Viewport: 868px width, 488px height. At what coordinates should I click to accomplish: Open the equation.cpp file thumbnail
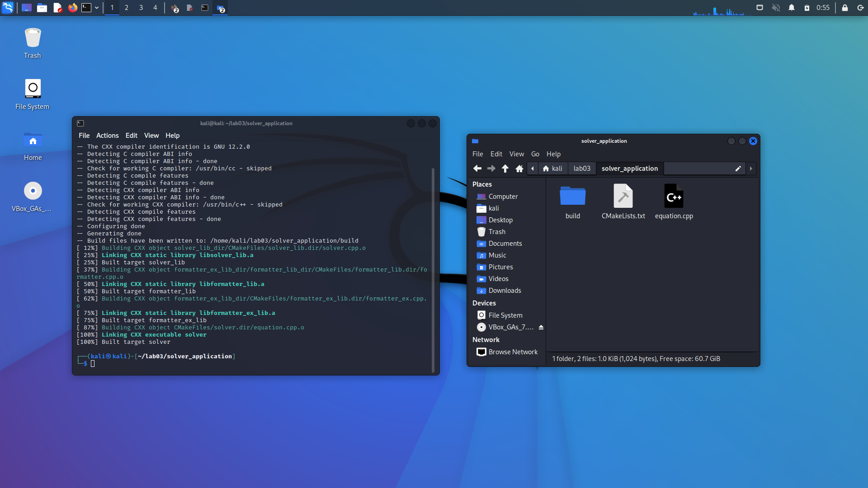[x=674, y=196]
